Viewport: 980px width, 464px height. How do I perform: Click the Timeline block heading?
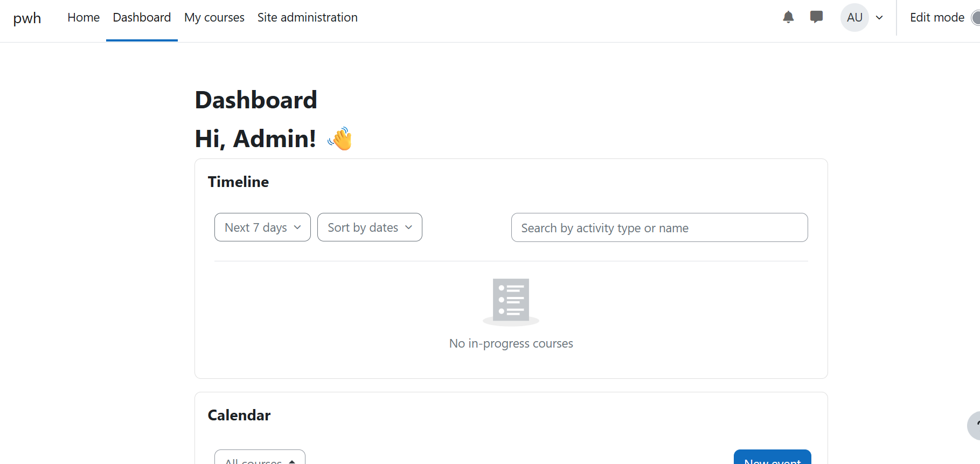click(238, 182)
